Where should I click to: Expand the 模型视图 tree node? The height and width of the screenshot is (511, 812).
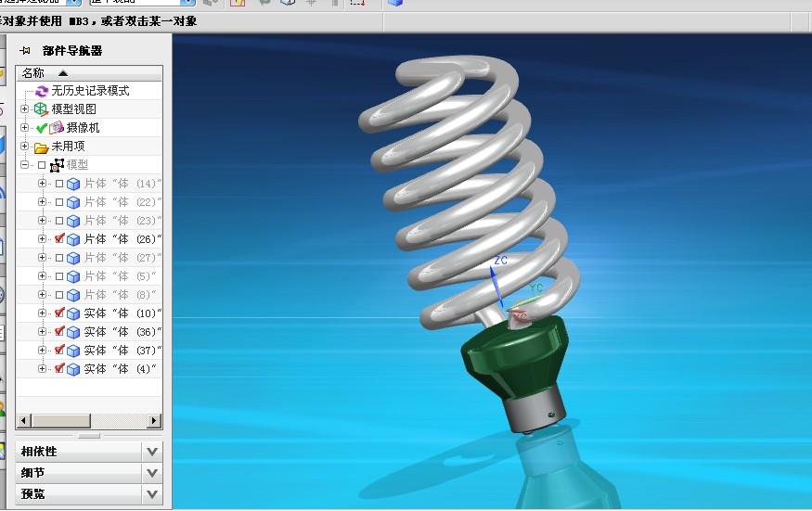click(24, 109)
